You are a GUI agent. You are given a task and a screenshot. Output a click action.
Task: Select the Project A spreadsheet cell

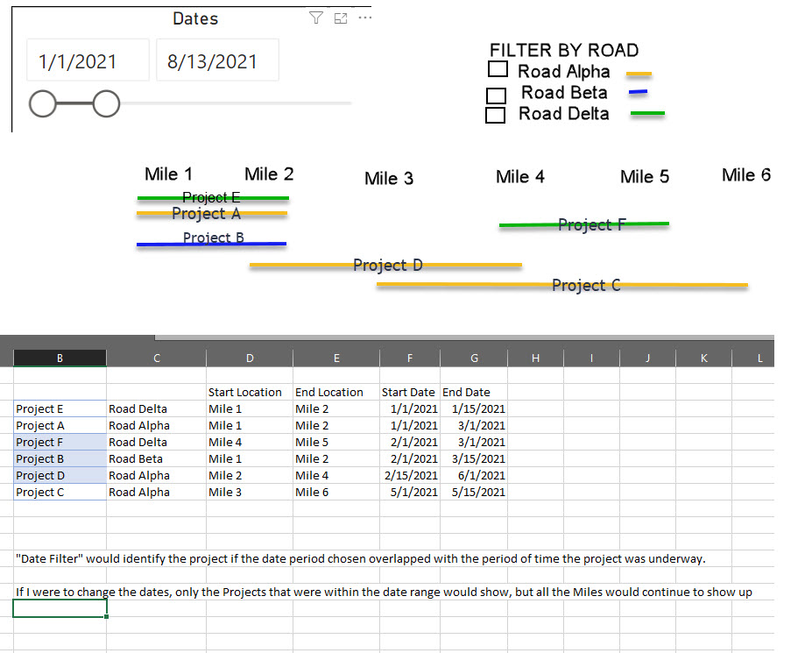tap(60, 425)
